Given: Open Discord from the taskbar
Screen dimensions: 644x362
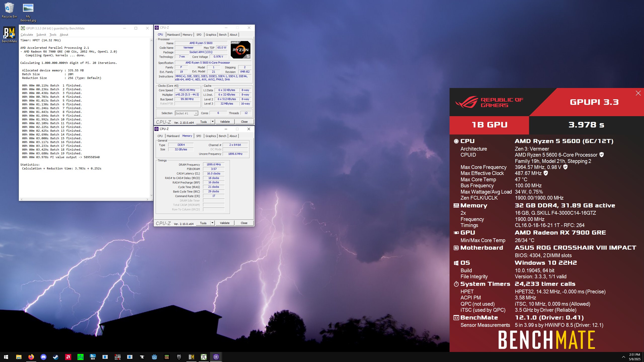Looking at the screenshot, I should pos(43,357).
